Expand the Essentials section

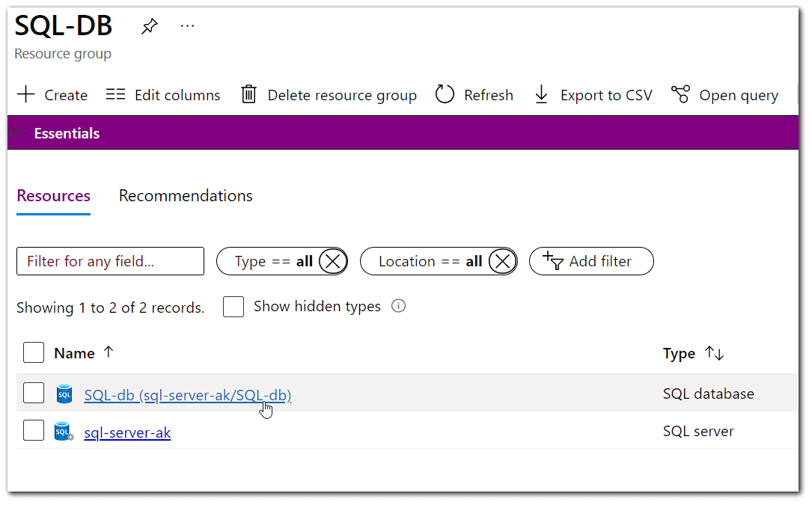(16, 132)
